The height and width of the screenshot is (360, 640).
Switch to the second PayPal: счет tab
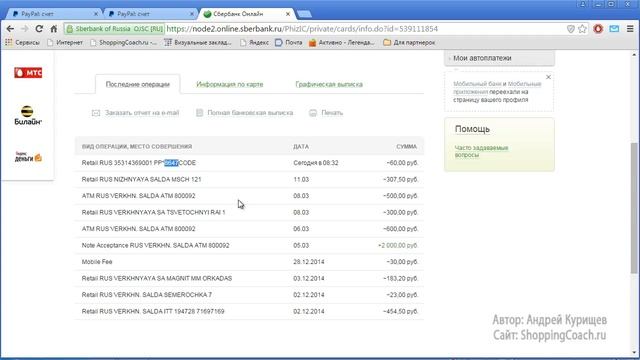(150, 14)
